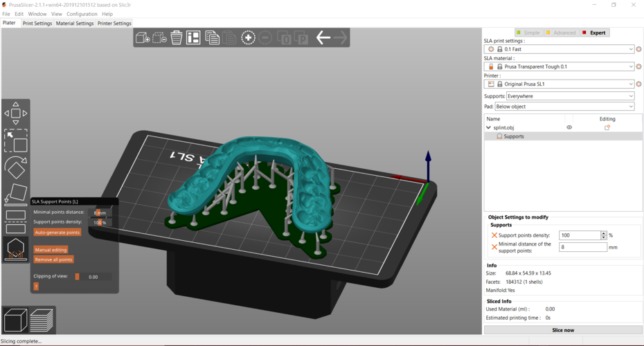The height and width of the screenshot is (346, 644).
Task: Click the gear next to SLA print settings
Action: point(638,49)
